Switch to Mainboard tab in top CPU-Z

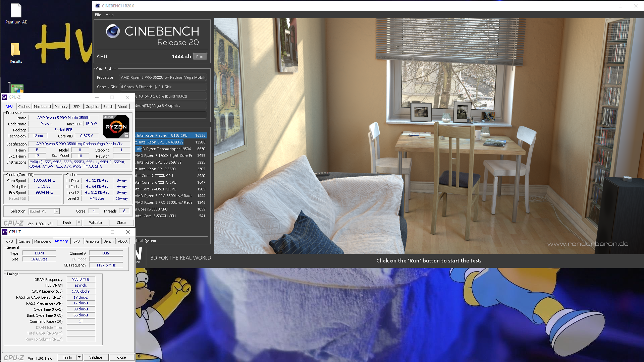pos(42,107)
